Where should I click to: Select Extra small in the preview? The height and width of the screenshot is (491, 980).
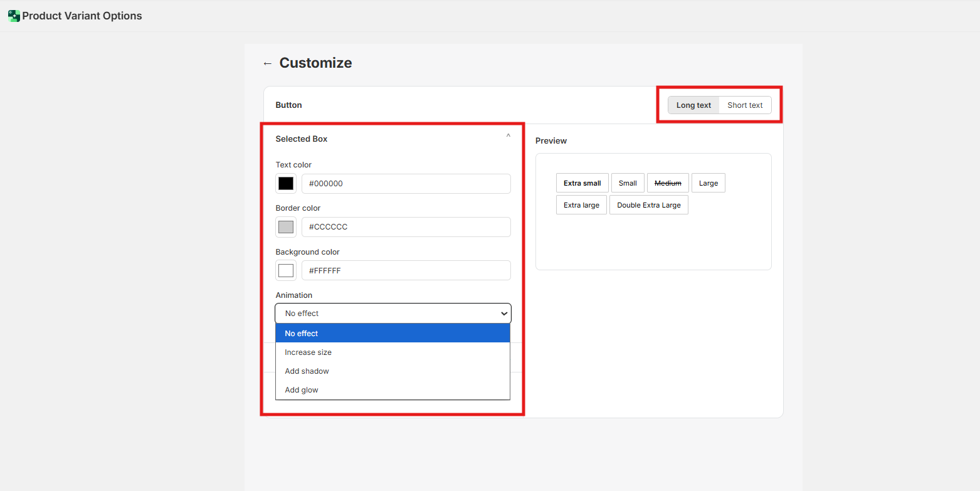pos(582,183)
